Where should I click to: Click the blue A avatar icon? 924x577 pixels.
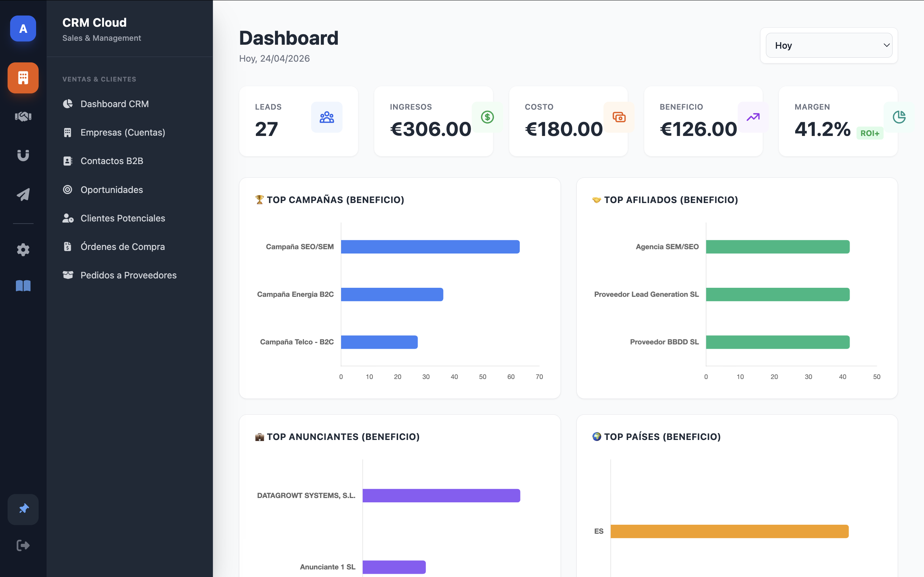[22, 28]
